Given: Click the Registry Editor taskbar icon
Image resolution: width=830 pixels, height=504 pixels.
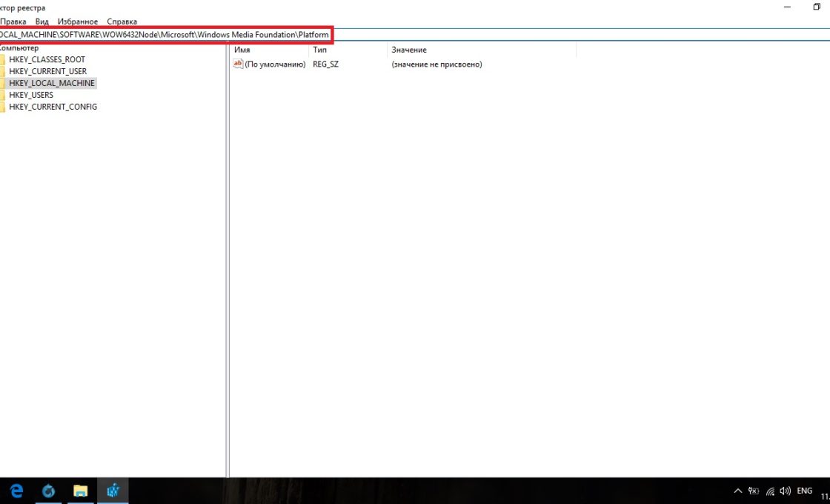Looking at the screenshot, I should coord(112,491).
